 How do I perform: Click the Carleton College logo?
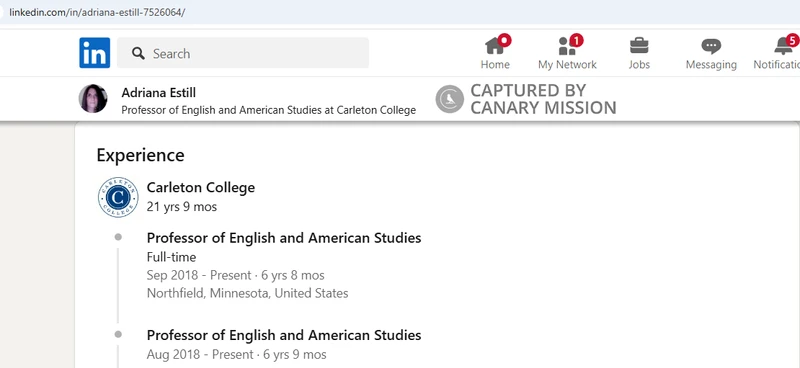coord(118,198)
